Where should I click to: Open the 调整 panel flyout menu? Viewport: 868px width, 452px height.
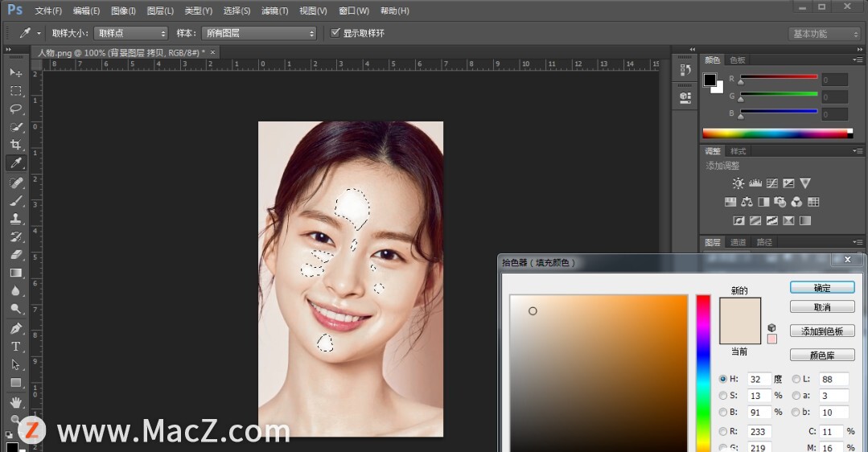click(x=858, y=151)
